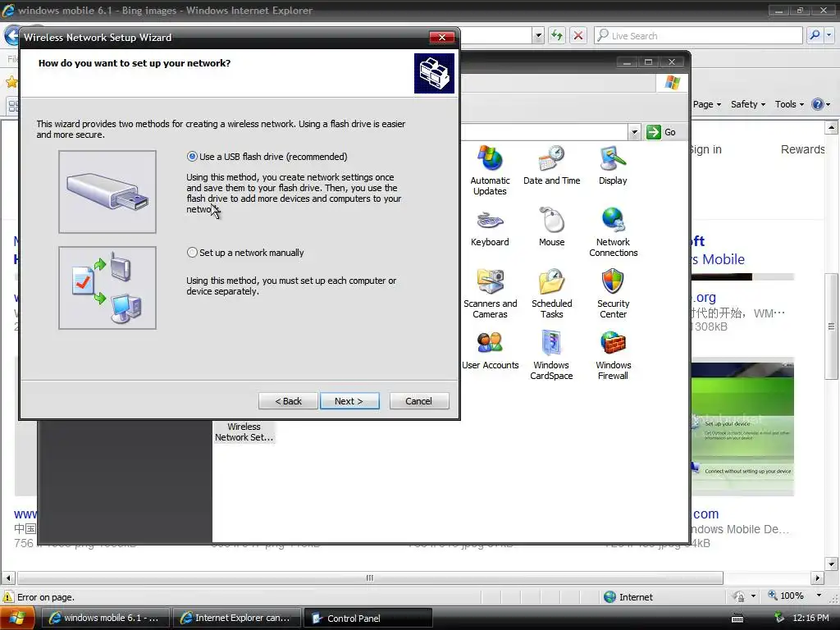
Task: Click the IE refresh button
Action: (x=557, y=36)
